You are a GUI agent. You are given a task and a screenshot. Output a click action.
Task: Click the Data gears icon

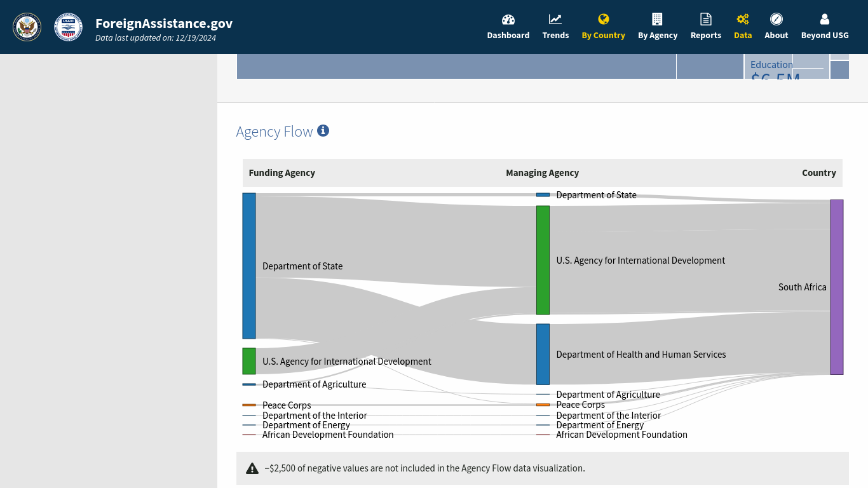(743, 19)
